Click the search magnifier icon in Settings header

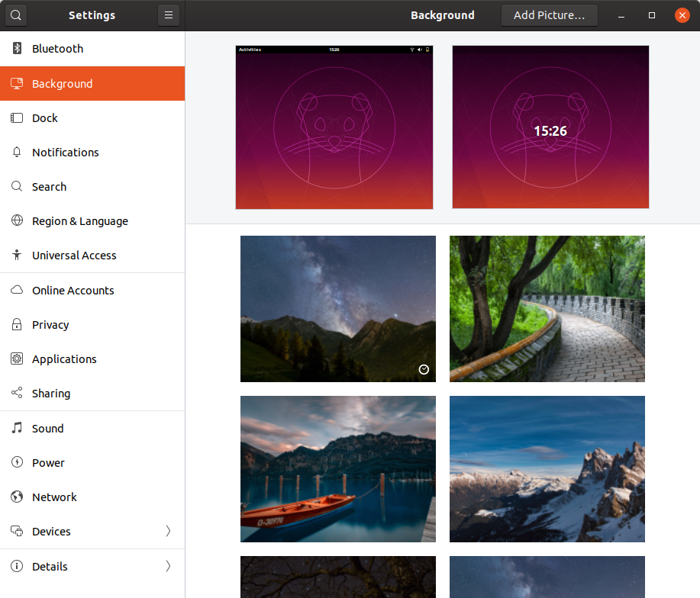point(15,15)
